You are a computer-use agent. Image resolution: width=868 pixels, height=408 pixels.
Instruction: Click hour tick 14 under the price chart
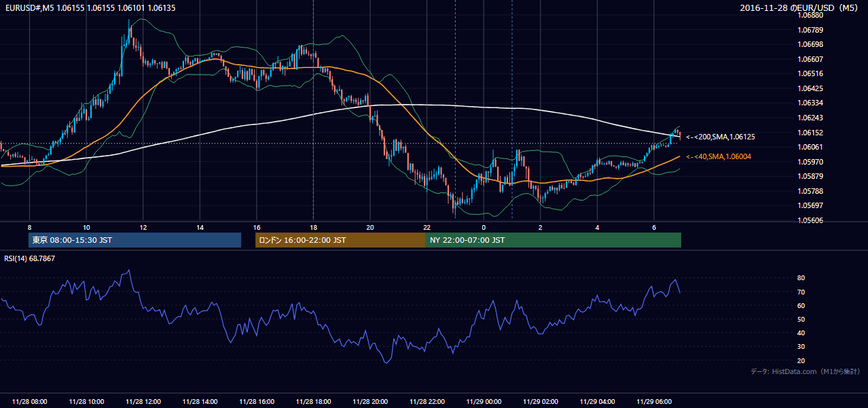pyautogui.click(x=200, y=227)
